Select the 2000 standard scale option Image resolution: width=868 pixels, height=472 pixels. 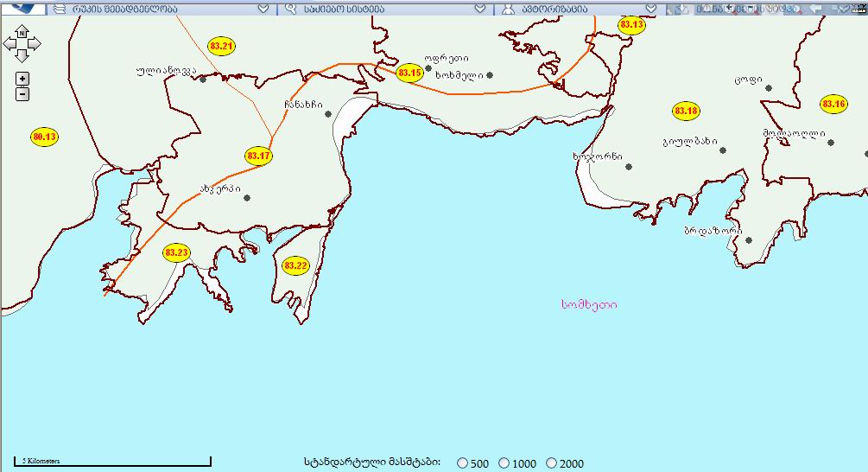click(551, 463)
